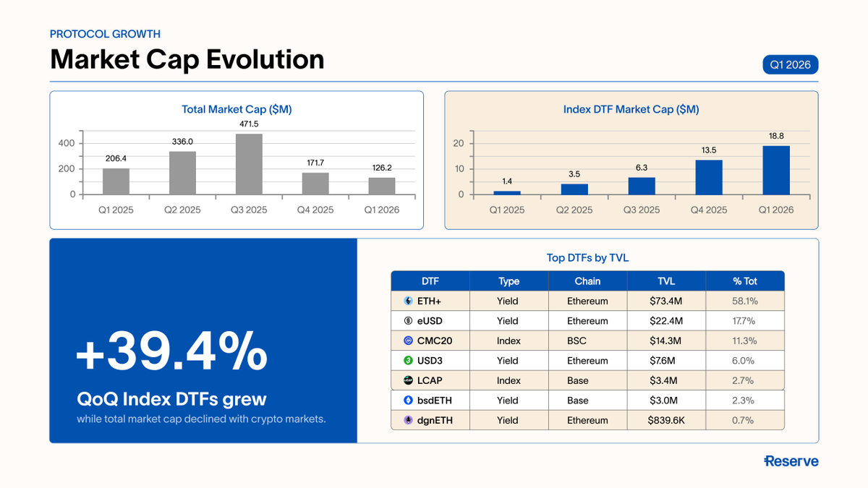Click the bsdETH token icon
This screenshot has height=488, width=868.
tap(408, 401)
